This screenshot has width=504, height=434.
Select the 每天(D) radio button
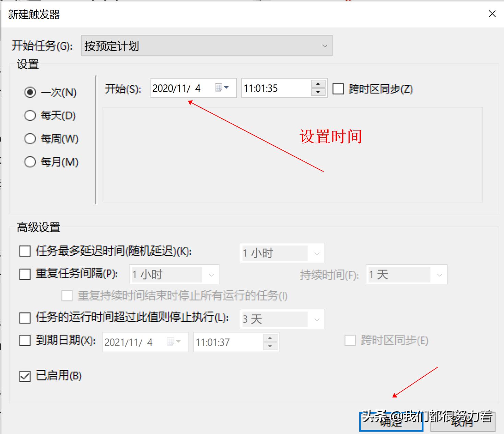tap(30, 116)
